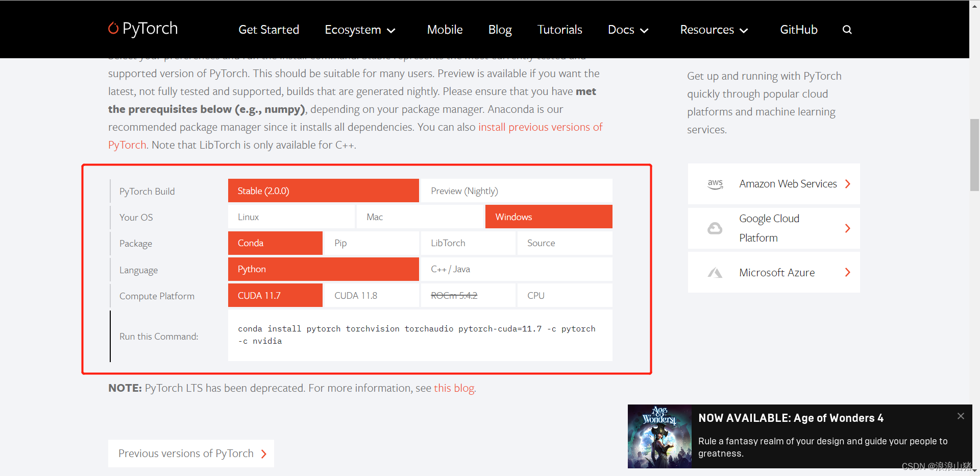Click the 'Your OS' row label
The image size is (980, 476).
coord(136,218)
